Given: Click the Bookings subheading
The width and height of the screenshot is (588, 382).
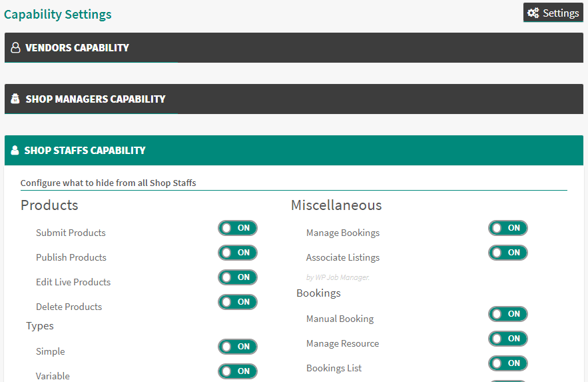Looking at the screenshot, I should pyautogui.click(x=318, y=293).
